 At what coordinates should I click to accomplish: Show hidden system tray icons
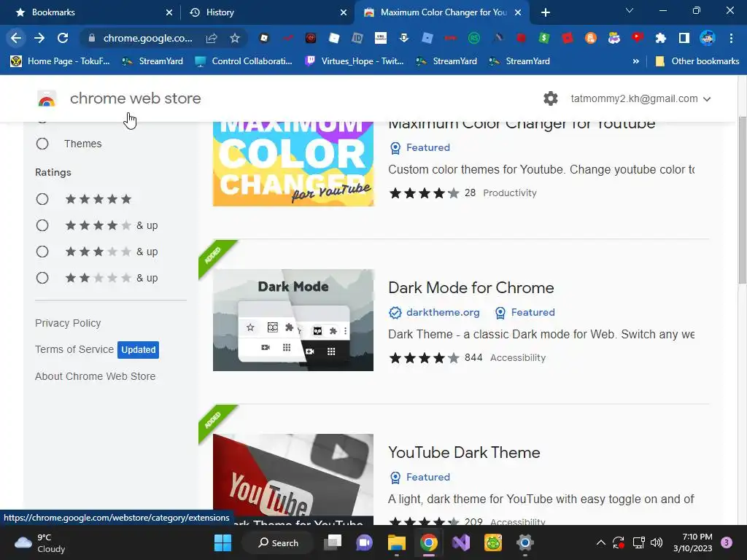pyautogui.click(x=601, y=542)
